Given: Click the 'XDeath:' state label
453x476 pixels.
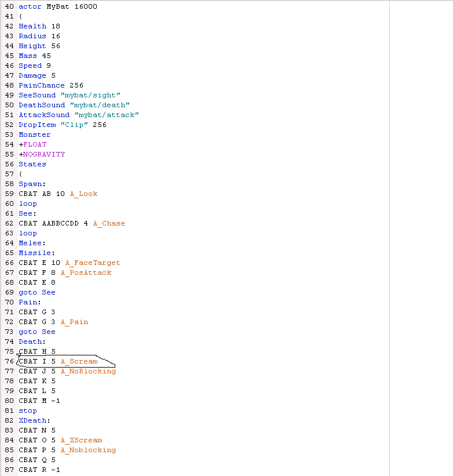Looking at the screenshot, I should click(x=34, y=421).
